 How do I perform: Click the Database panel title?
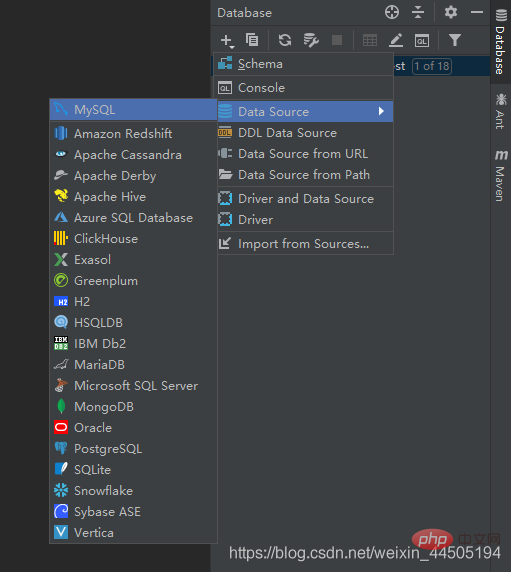click(244, 13)
